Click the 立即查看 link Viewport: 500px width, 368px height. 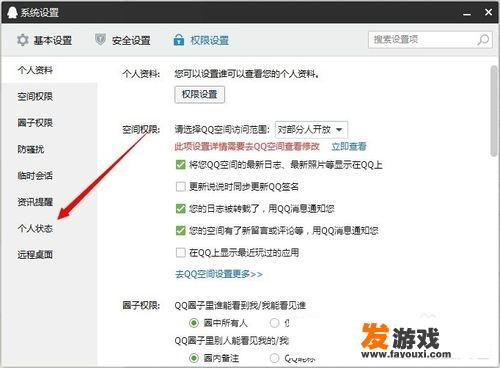coord(349,146)
